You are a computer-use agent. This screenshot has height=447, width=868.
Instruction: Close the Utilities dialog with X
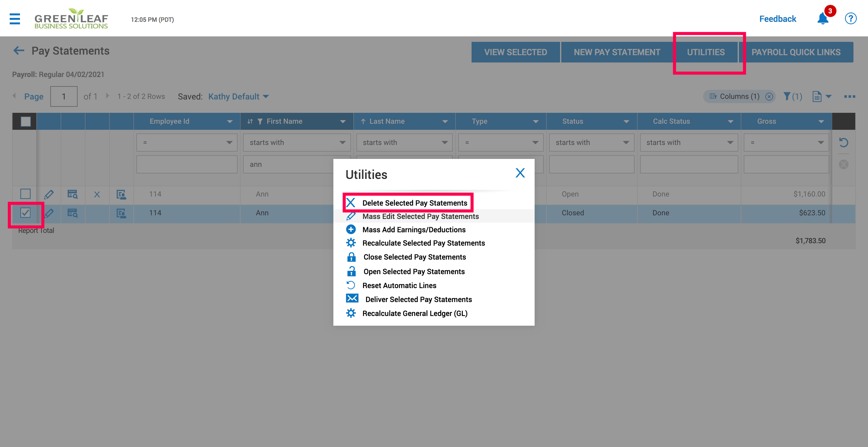[x=520, y=173]
